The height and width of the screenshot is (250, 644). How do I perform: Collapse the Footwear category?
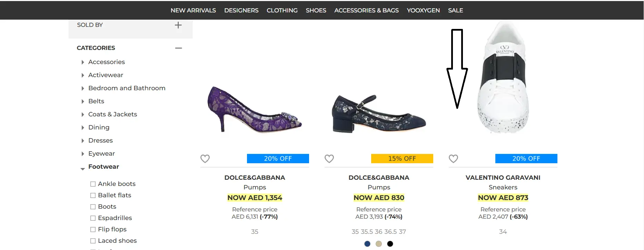(x=83, y=168)
